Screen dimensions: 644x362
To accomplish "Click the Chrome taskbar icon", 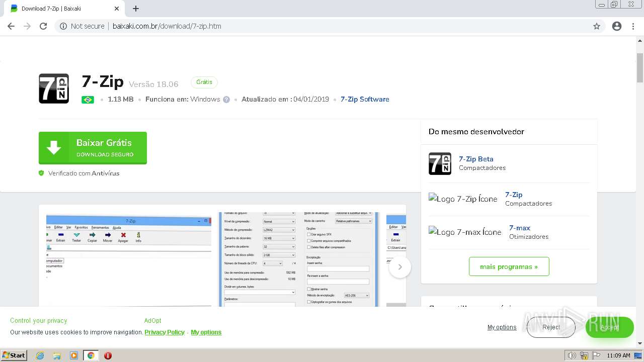I will tap(91, 355).
